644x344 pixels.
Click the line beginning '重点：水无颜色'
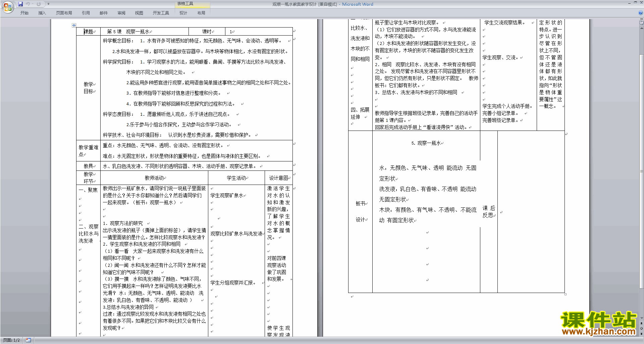pyautogui.click(x=163, y=145)
